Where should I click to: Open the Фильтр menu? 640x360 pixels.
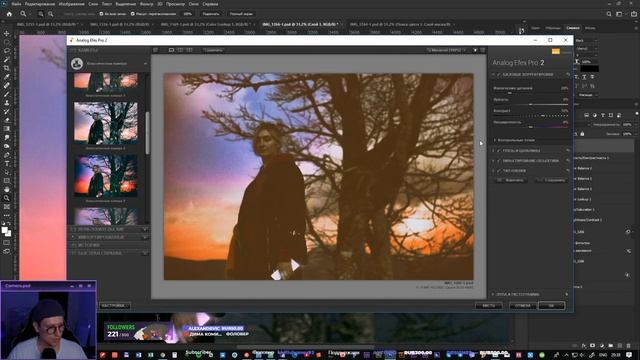click(147, 4)
